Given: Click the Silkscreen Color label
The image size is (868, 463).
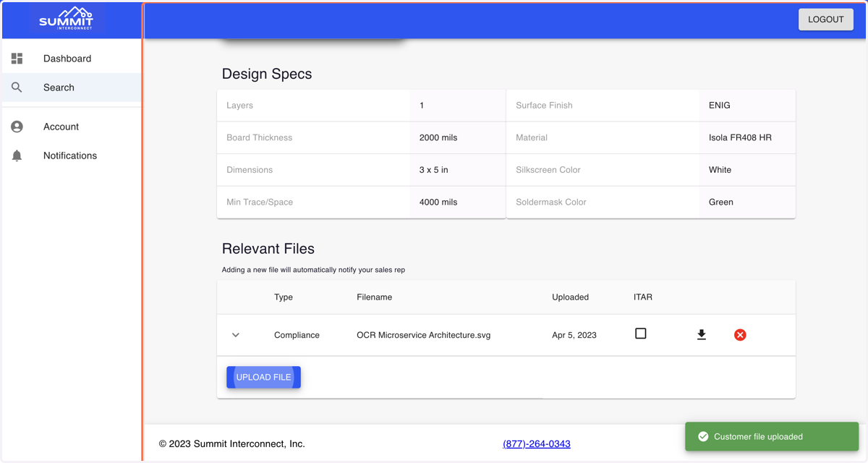Looking at the screenshot, I should tap(548, 170).
